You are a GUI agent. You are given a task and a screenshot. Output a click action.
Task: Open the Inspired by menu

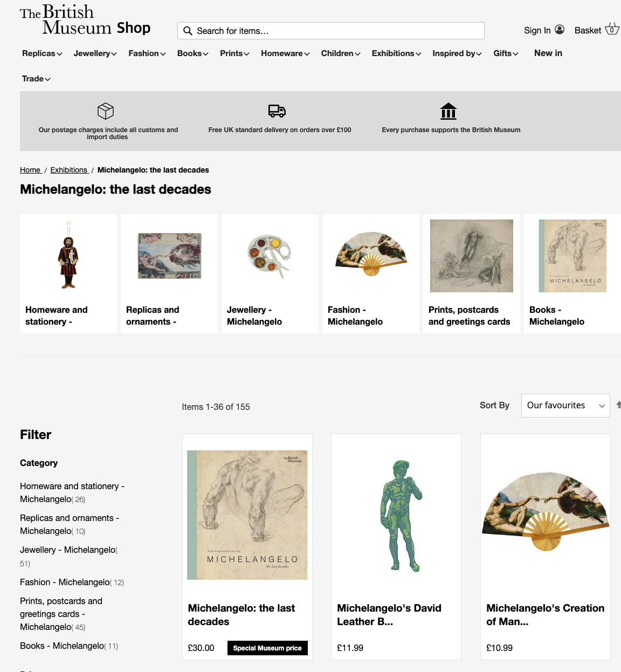pos(457,53)
